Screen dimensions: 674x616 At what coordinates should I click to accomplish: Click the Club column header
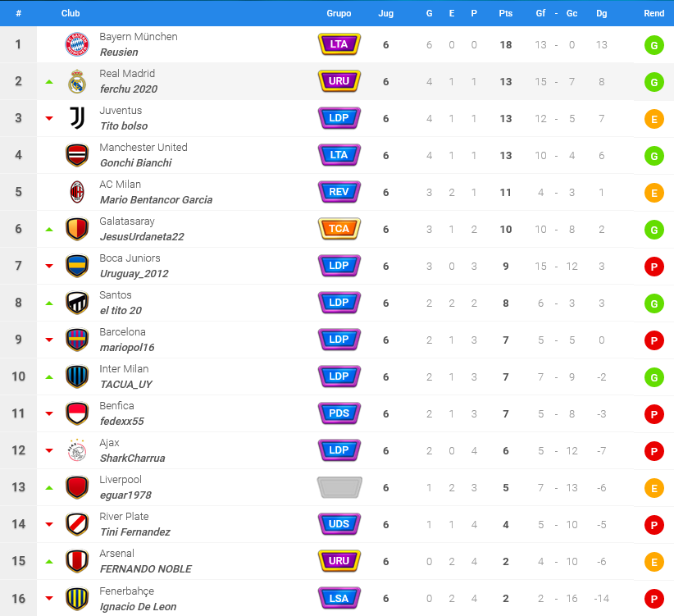tap(71, 13)
